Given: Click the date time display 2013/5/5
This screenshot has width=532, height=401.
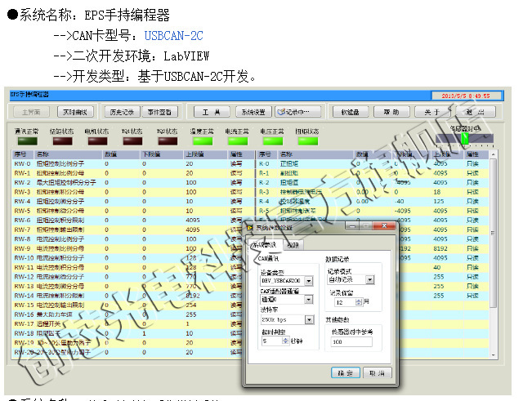Looking at the screenshot, I should [466, 96].
